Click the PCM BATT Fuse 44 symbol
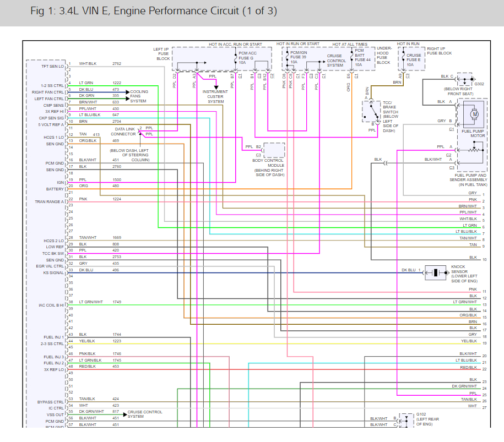Image resolution: width=504 pixels, height=442 pixels. [x=352, y=55]
